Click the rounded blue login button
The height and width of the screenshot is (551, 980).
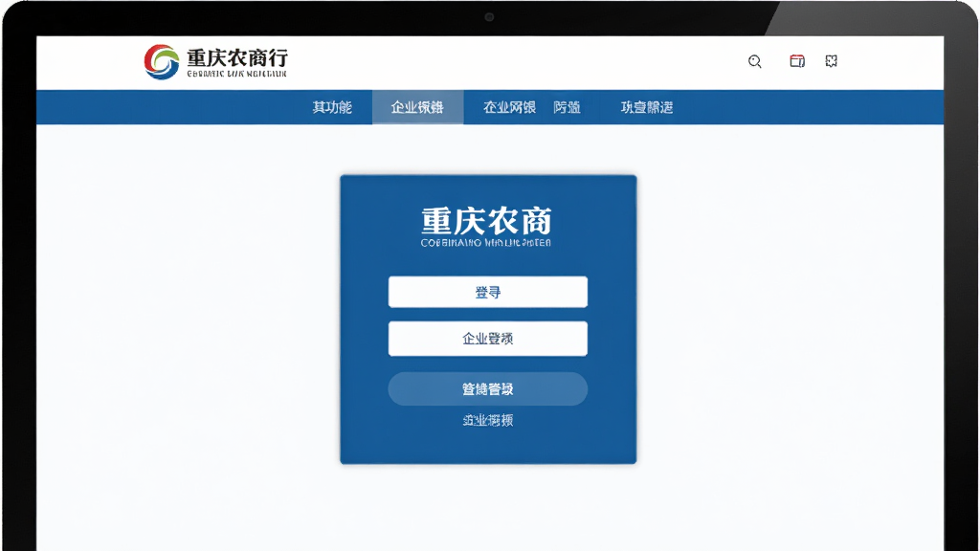(487, 389)
